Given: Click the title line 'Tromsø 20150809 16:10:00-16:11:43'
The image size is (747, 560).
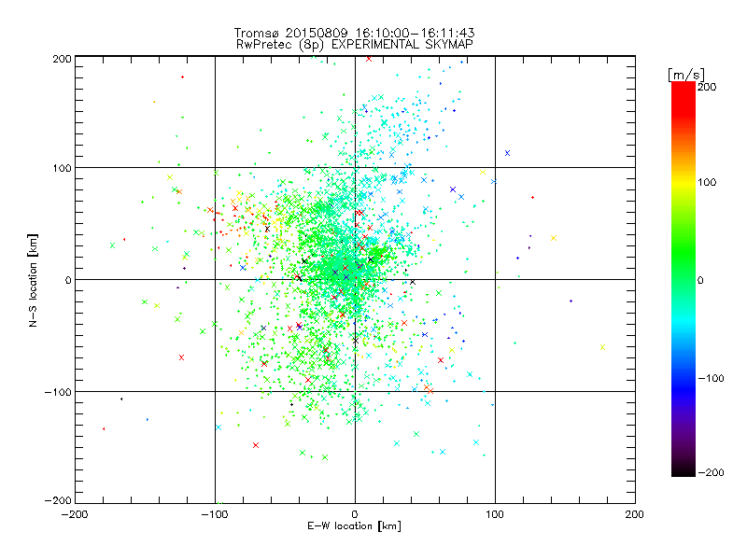Looking at the screenshot, I should (354, 33).
